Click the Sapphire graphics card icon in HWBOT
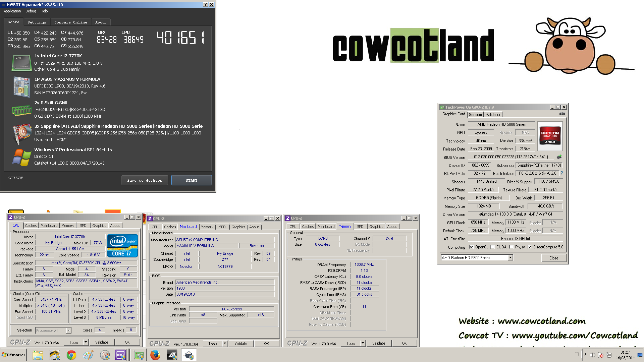 (21, 133)
